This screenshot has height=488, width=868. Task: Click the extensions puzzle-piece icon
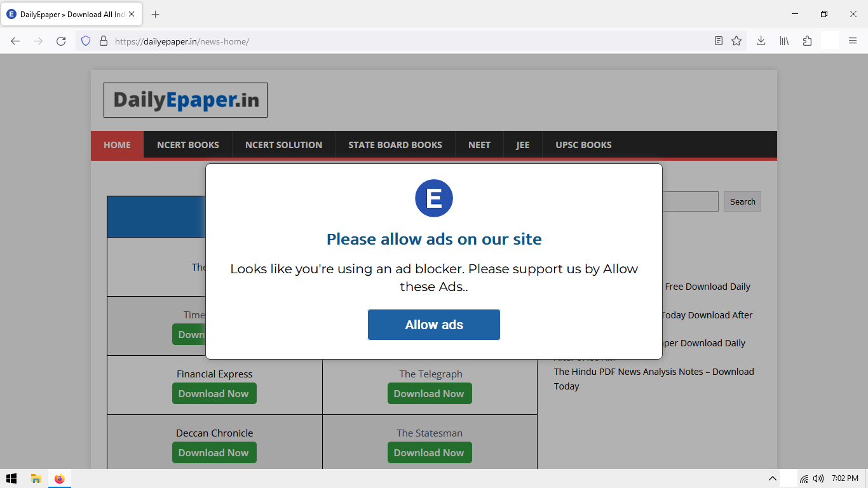tap(807, 40)
